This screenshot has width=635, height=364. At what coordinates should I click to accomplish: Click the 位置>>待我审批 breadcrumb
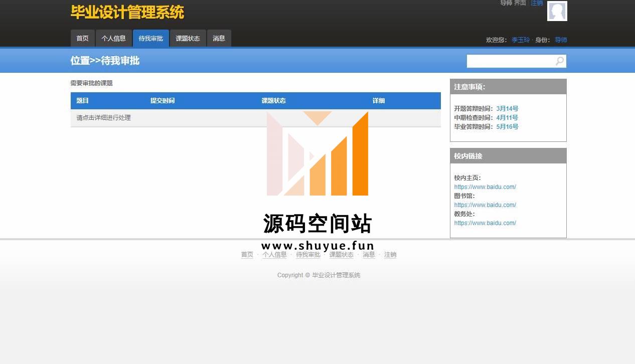point(105,61)
